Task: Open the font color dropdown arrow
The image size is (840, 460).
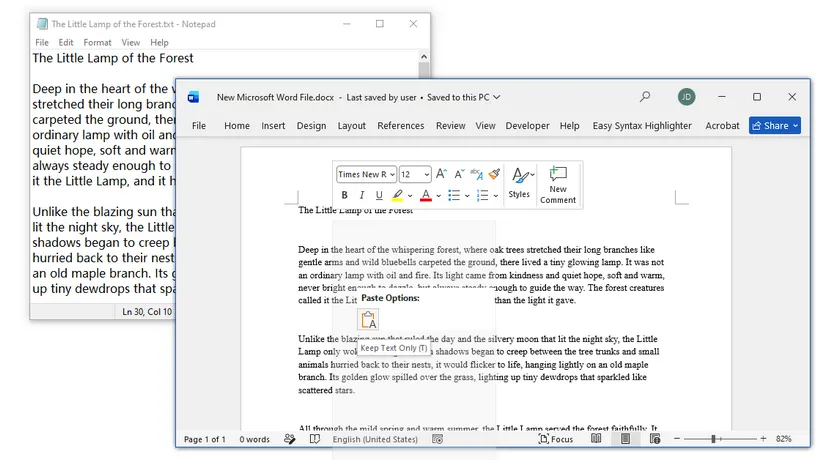Action: (x=438, y=196)
